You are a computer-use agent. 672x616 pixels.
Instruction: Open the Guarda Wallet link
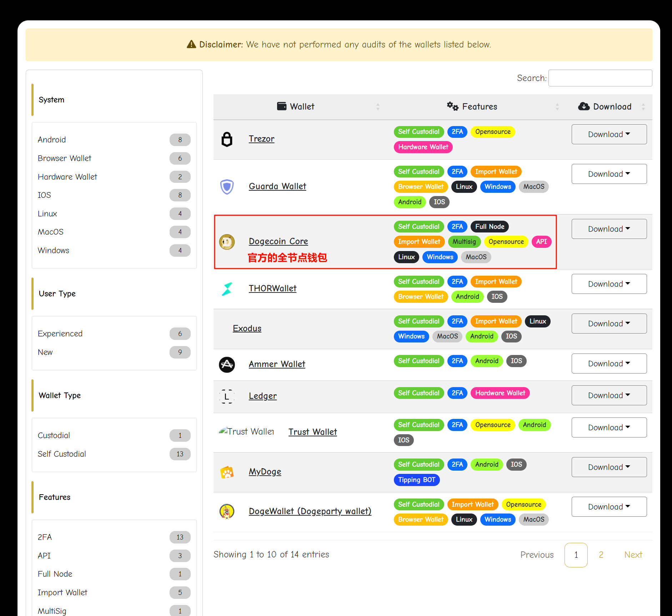point(277,186)
